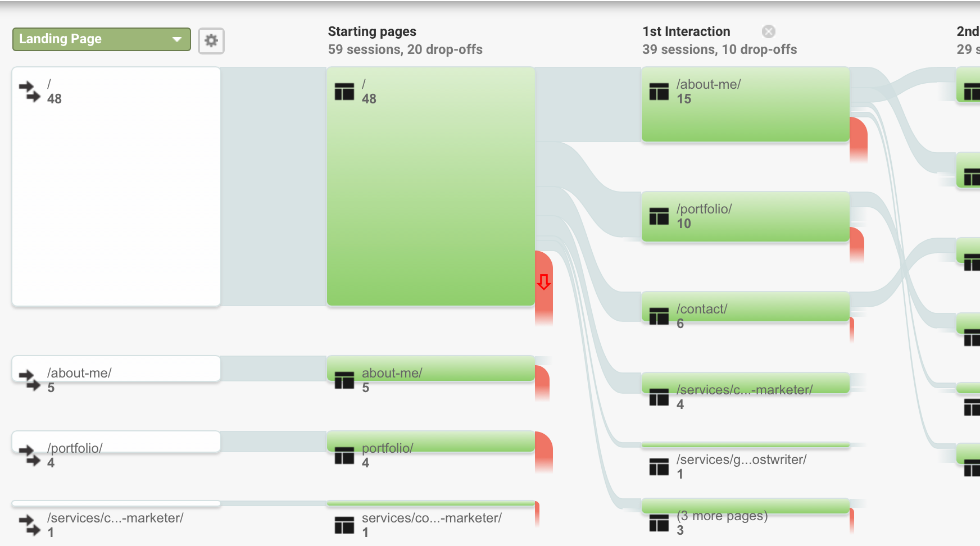Image resolution: width=980 pixels, height=546 pixels.
Task: Click the page icon on the /about-me/ interaction node
Action: 658,92
